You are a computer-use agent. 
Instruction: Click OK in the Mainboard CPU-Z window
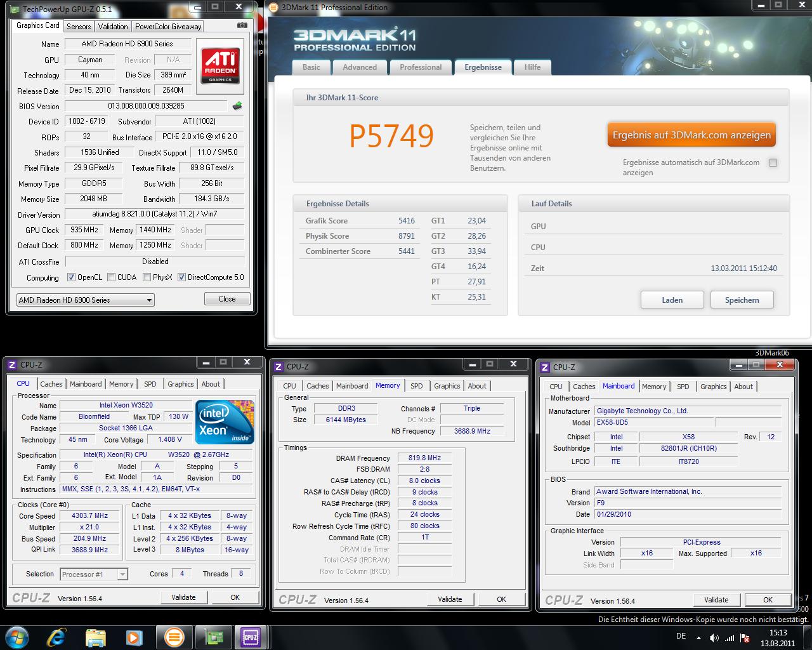(768, 600)
